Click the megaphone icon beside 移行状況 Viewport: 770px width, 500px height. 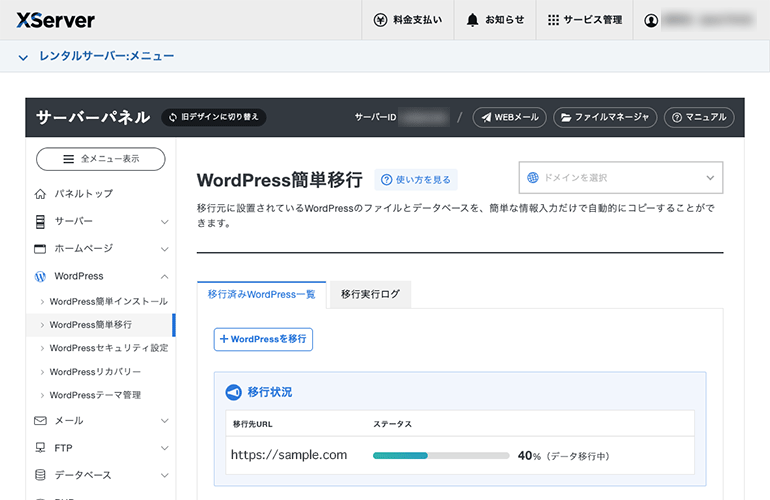pos(234,392)
